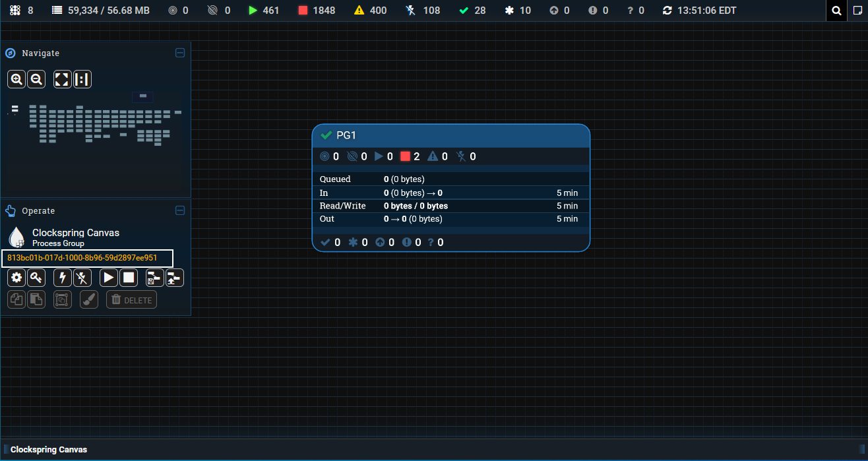Collapse the Operate panel
This screenshot has width=868, height=461.
180,210
